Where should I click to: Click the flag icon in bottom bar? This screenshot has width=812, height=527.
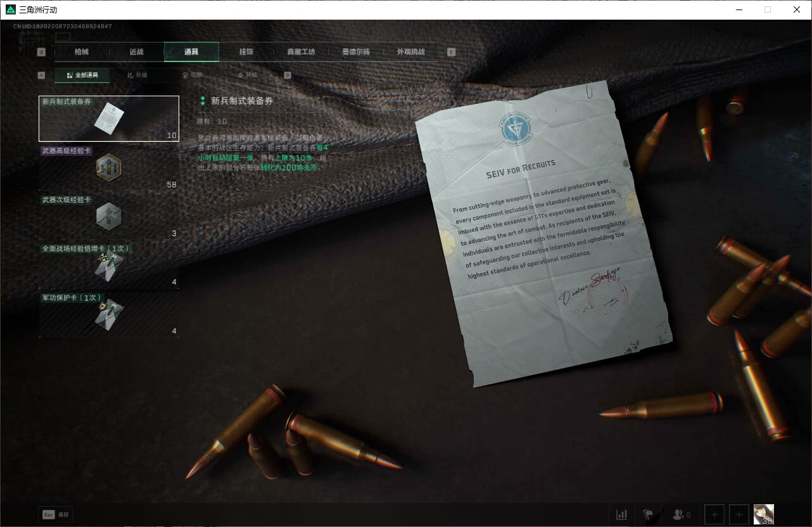pos(649,515)
